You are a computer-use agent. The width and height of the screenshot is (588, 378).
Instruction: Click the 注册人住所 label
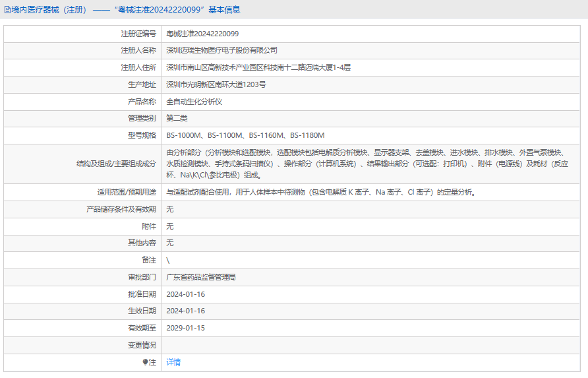138,67
